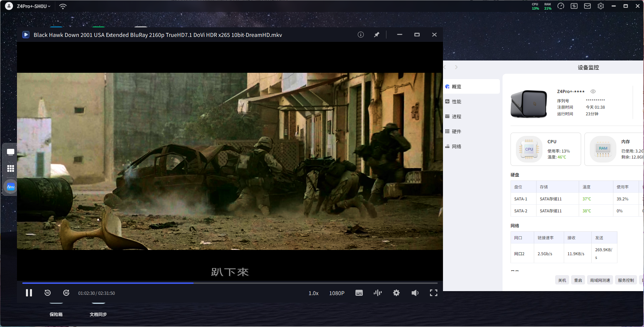Screen dimensions: 644x327
Task: Click the 37°C temperature cell
Action: click(587, 199)
